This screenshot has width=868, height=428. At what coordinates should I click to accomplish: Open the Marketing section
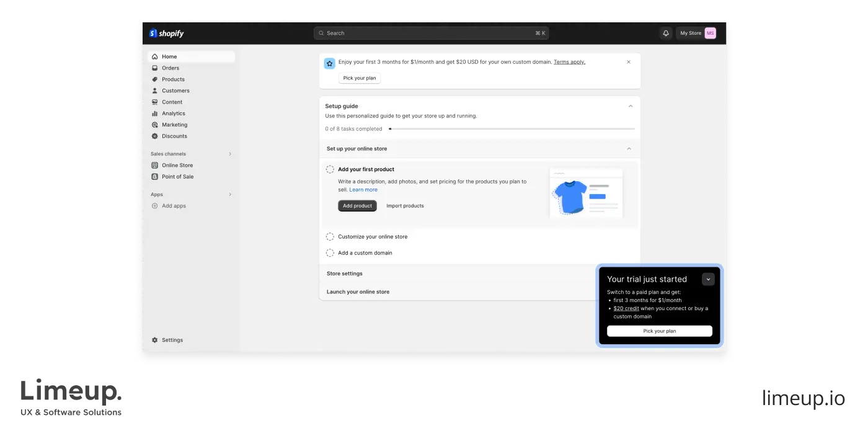[x=154, y=125]
